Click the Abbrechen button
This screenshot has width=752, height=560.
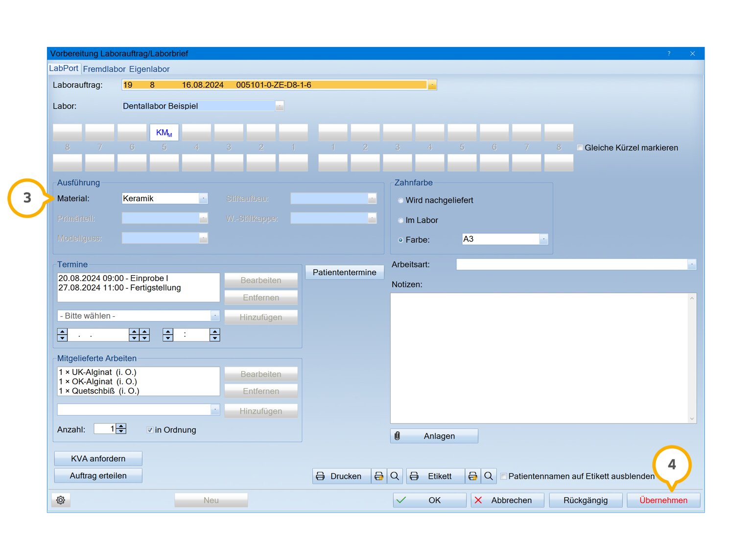click(507, 500)
